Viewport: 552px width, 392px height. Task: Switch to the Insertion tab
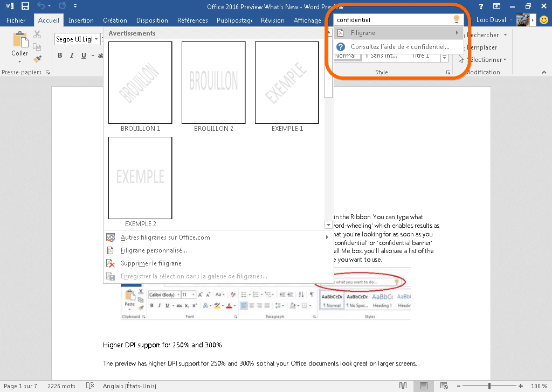point(81,20)
